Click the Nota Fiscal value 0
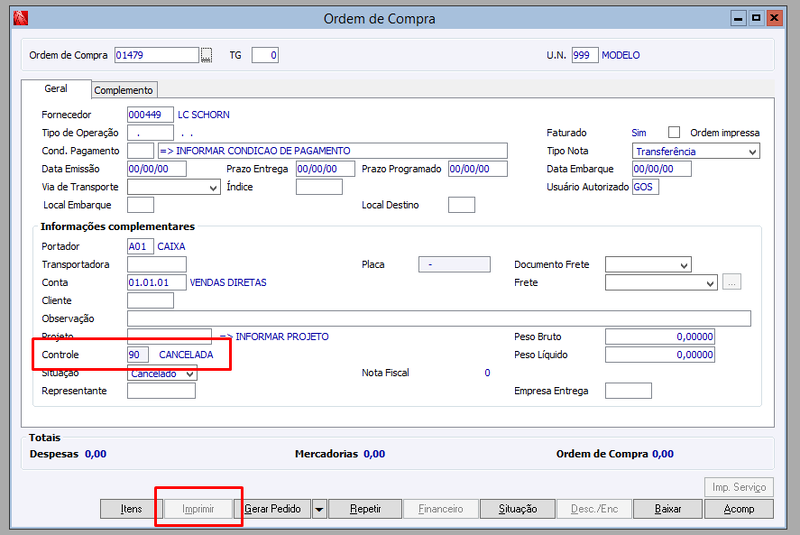 pos(487,373)
